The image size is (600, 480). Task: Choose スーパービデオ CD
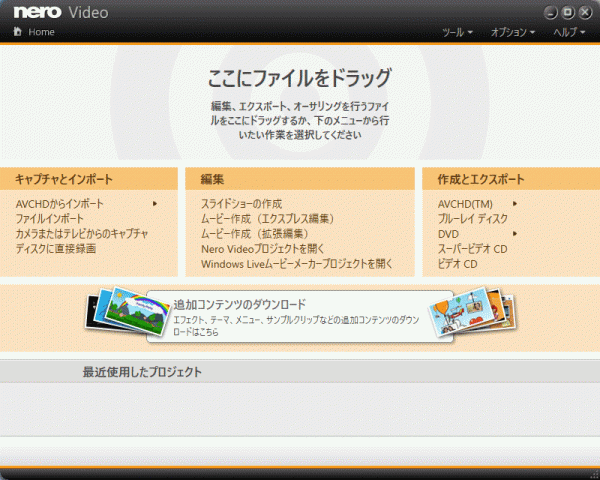point(473,249)
